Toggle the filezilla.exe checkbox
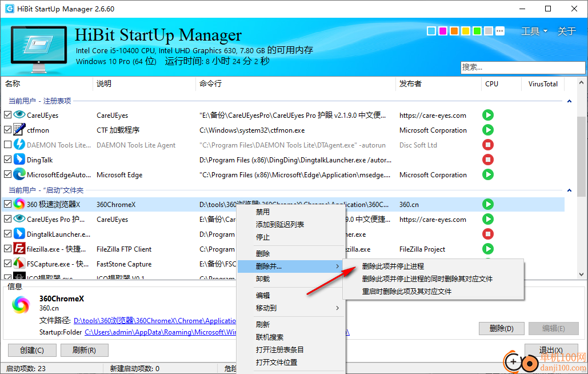 7,249
